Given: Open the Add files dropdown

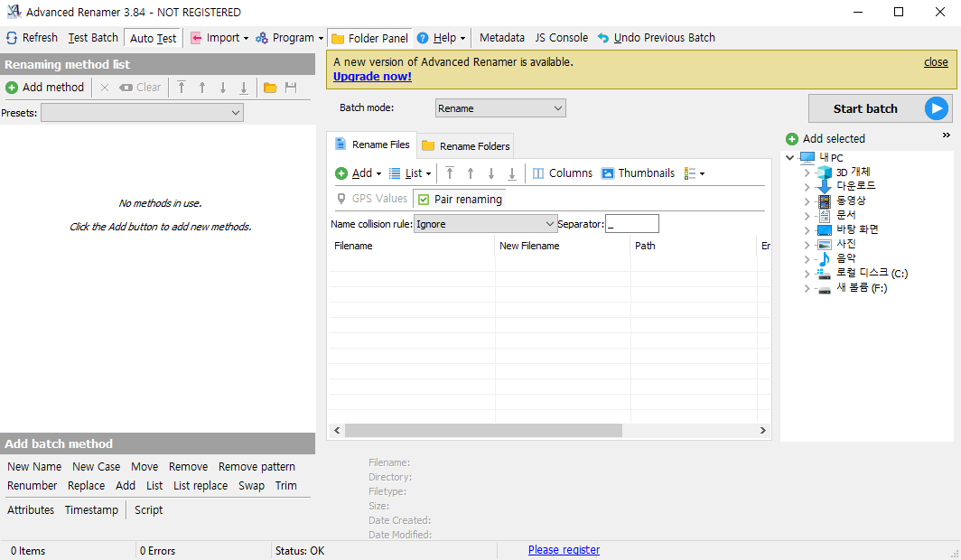Looking at the screenshot, I should 359,173.
